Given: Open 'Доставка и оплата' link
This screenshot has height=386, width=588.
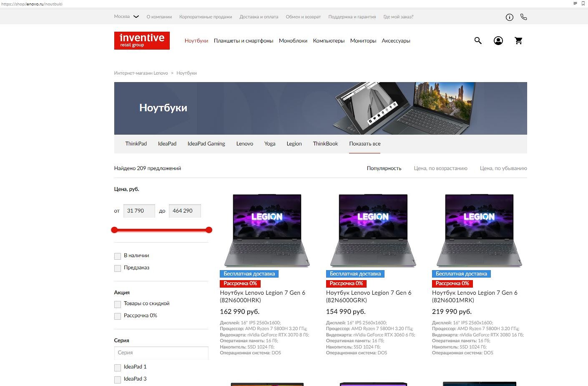Looking at the screenshot, I should tap(259, 17).
